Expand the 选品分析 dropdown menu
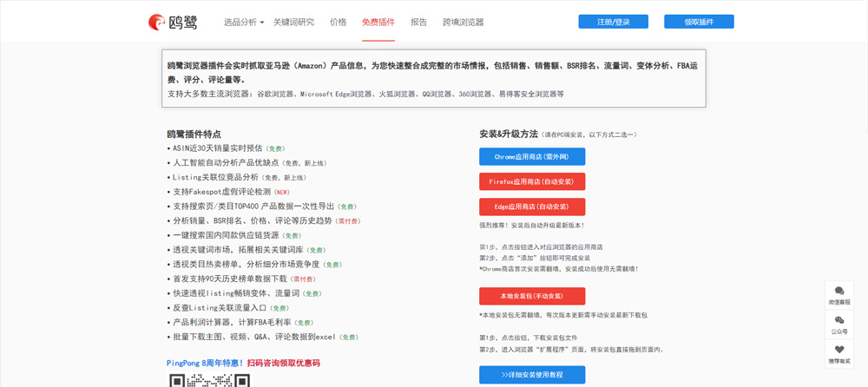The image size is (868, 387). [244, 23]
